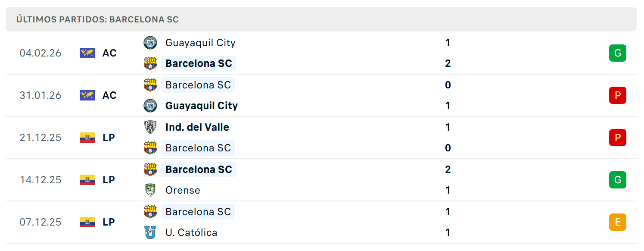Viewport: 644px width, 251px height.
Task: Click the Ecuador flag icon for 07.12.25
Action: pos(87,222)
